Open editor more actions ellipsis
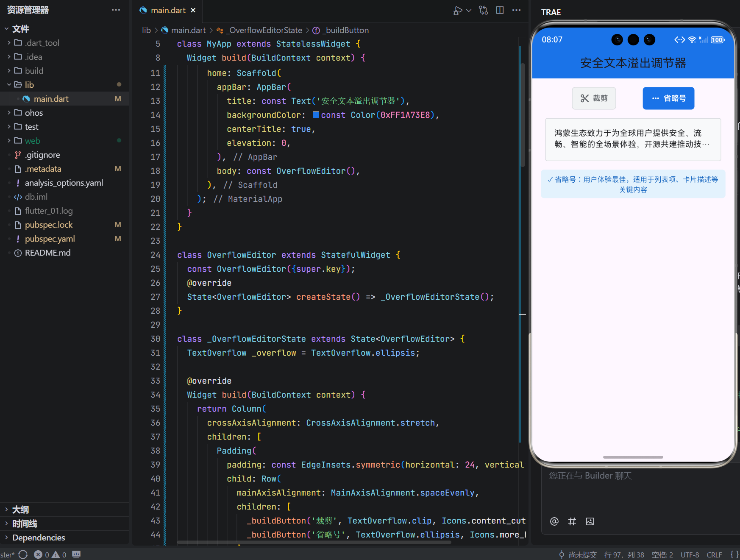 point(516,10)
